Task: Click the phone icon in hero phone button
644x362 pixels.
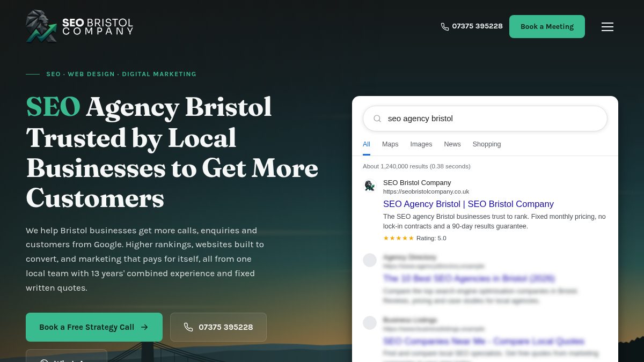Action: 188,327
